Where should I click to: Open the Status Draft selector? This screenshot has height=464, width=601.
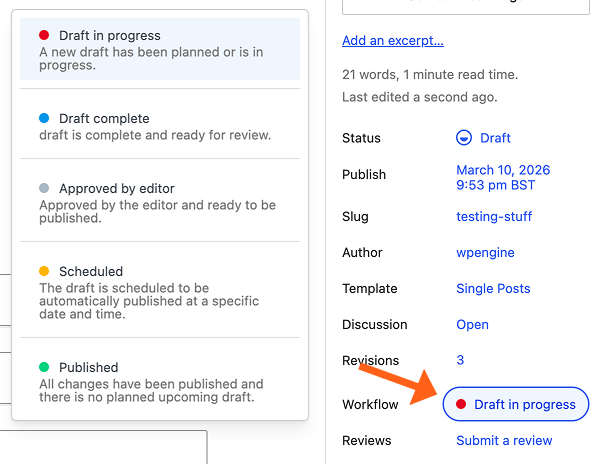[483, 138]
